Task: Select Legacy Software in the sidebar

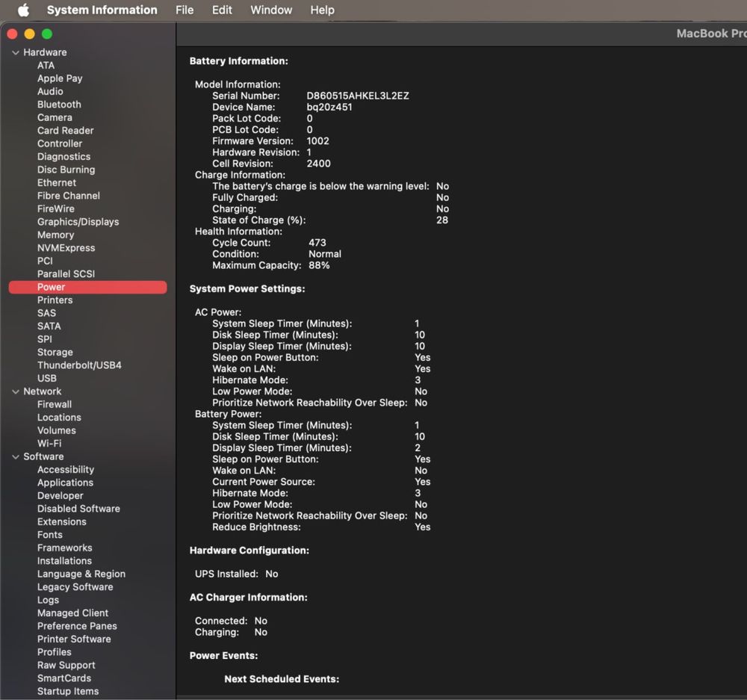Action: pos(75,586)
